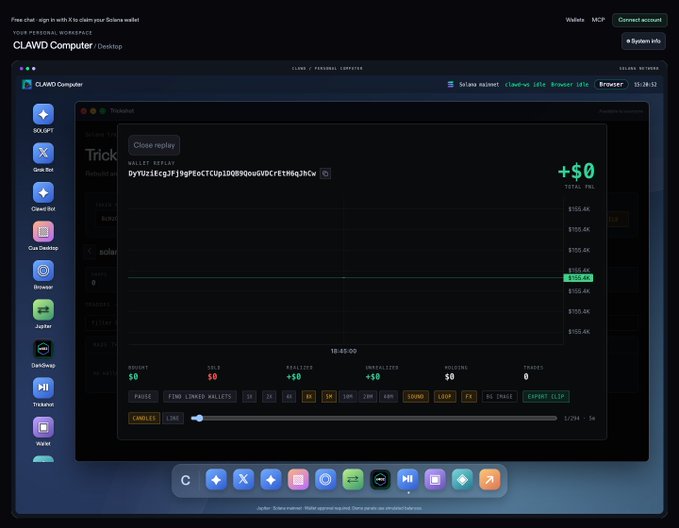Viewport: 679px width, 528px height.
Task: Click the 'Browser idle' status
Action: (570, 84)
